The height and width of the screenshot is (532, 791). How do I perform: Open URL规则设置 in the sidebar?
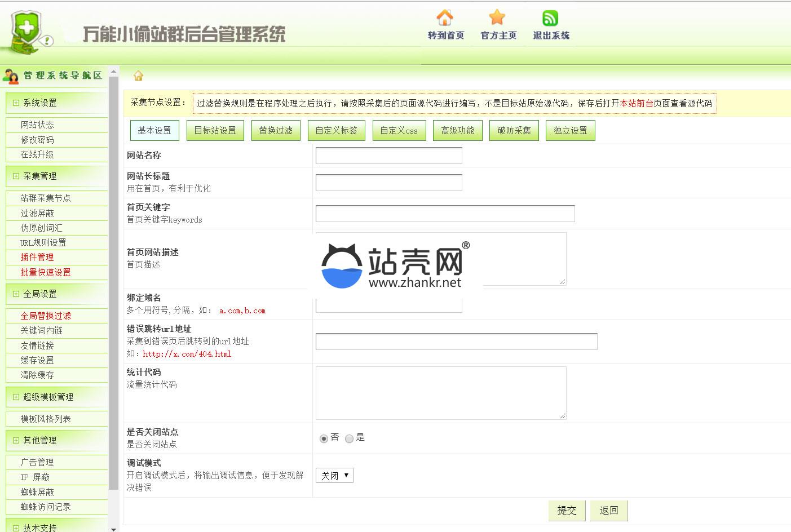click(43, 242)
